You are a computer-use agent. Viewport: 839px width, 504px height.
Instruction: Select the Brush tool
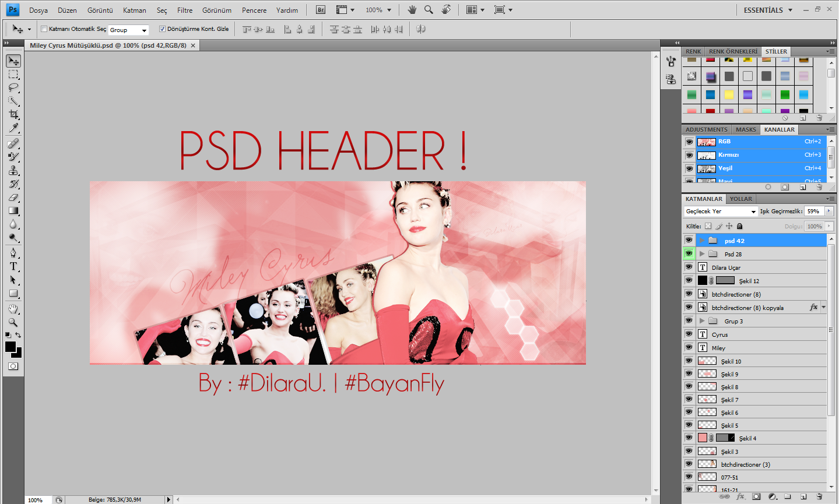coord(13,157)
